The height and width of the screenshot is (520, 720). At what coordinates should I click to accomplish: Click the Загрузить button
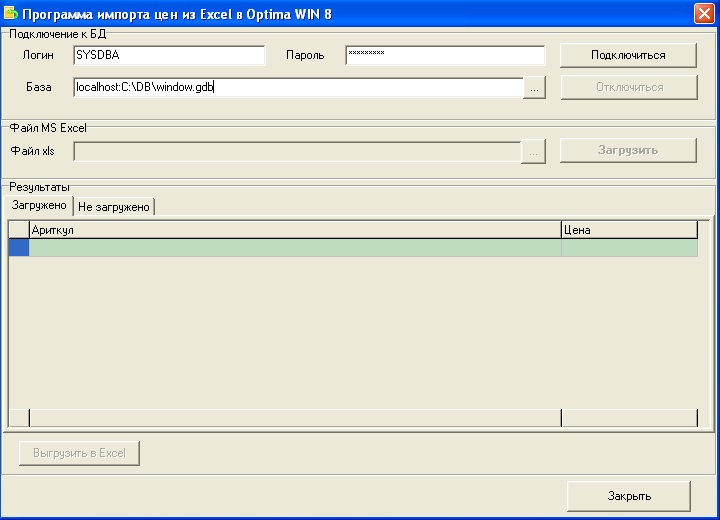628,150
